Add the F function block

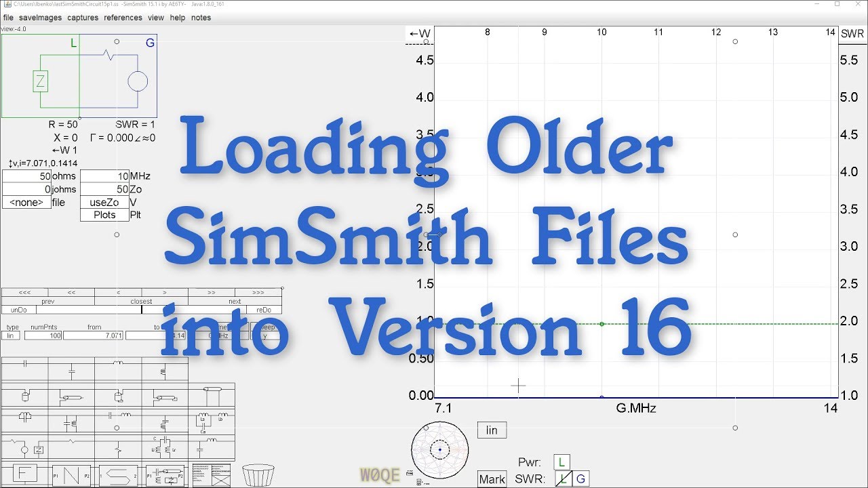pos(25,474)
